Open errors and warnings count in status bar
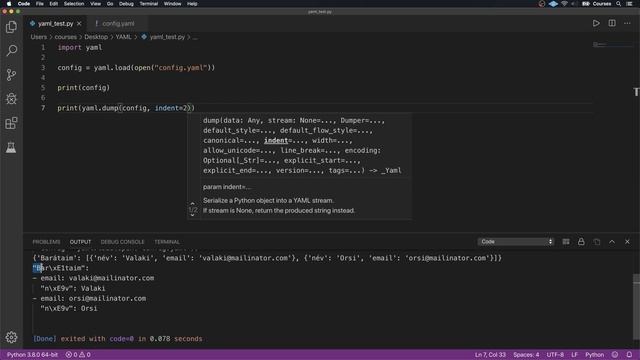 (x=78, y=355)
